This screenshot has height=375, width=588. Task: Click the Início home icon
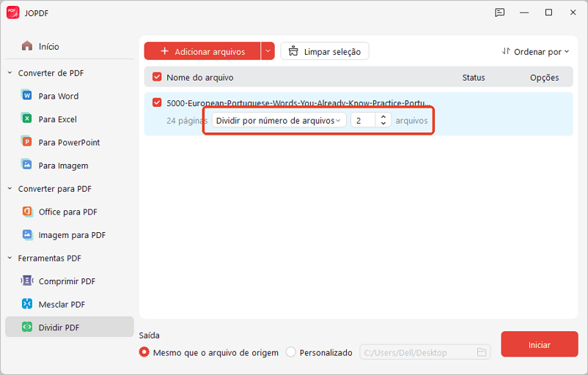pos(27,46)
